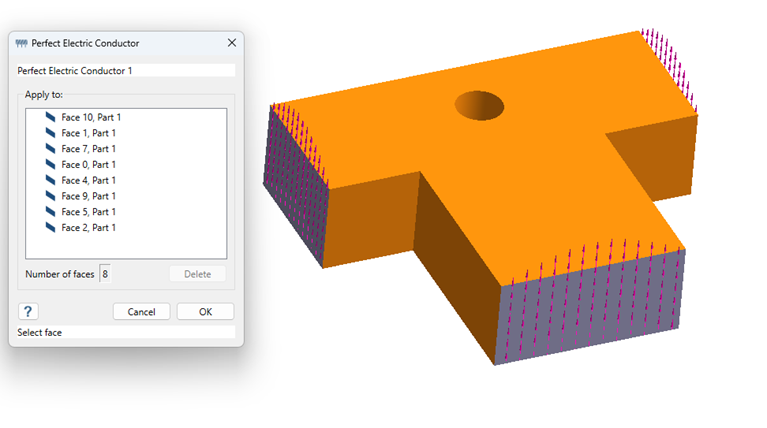The height and width of the screenshot is (428, 767).
Task: Select Face 5, Part 1 in list
Action: tap(89, 212)
